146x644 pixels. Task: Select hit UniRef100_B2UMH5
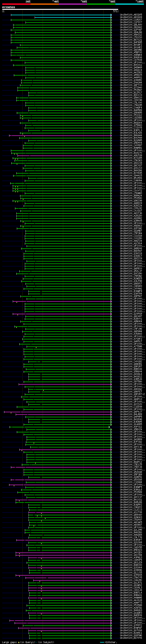[131, 140]
